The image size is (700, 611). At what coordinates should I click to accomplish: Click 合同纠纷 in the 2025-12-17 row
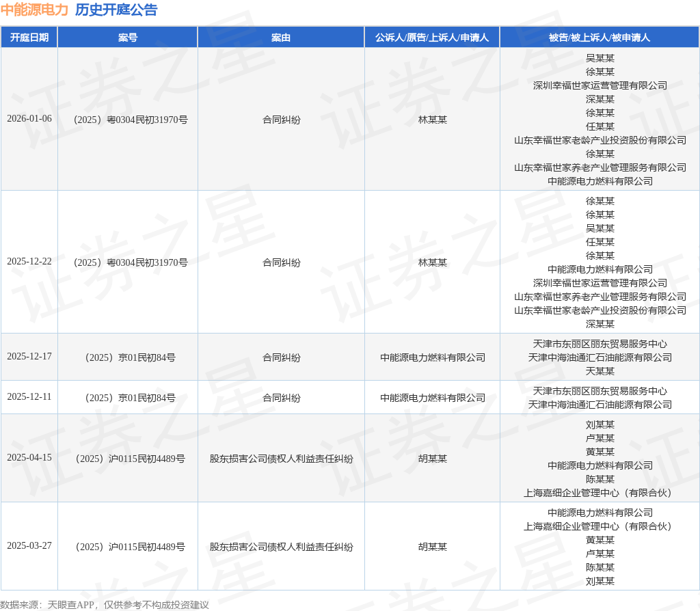[281, 357]
